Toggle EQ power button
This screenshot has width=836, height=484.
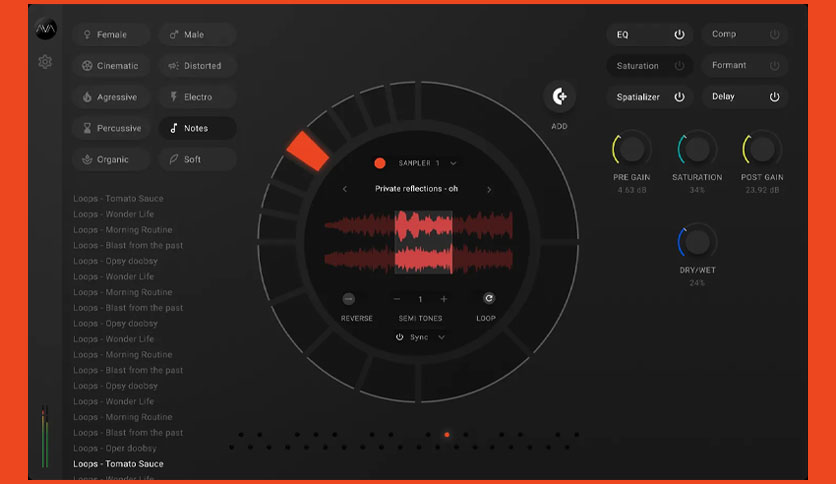679,35
